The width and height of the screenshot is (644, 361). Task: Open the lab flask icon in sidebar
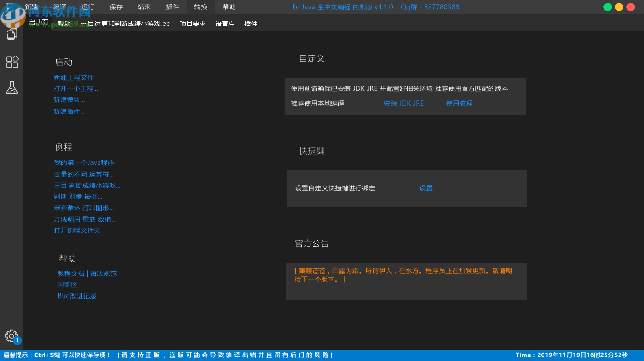click(11, 87)
